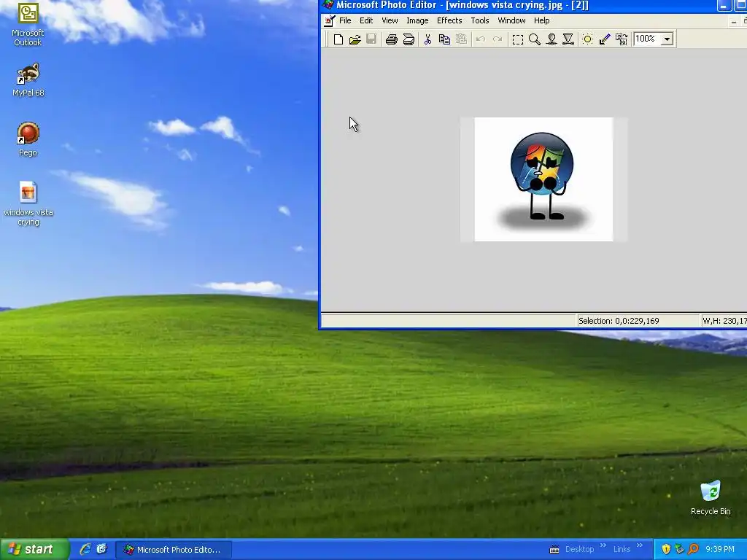Viewport: 747px width, 560px height.
Task: Open the Tools menu
Action: point(480,20)
